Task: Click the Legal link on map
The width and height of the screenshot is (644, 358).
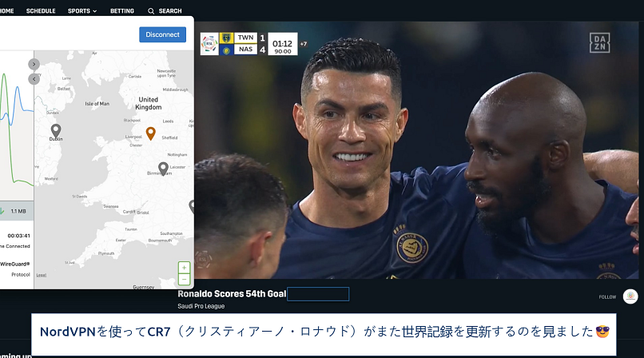Action: point(42,275)
